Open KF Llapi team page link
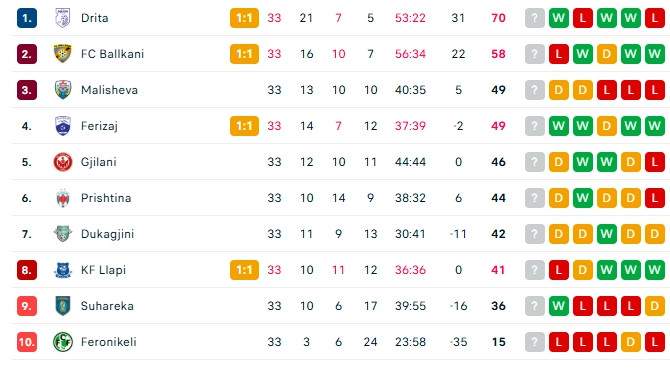This screenshot has width=670, height=370. pyautogui.click(x=103, y=270)
